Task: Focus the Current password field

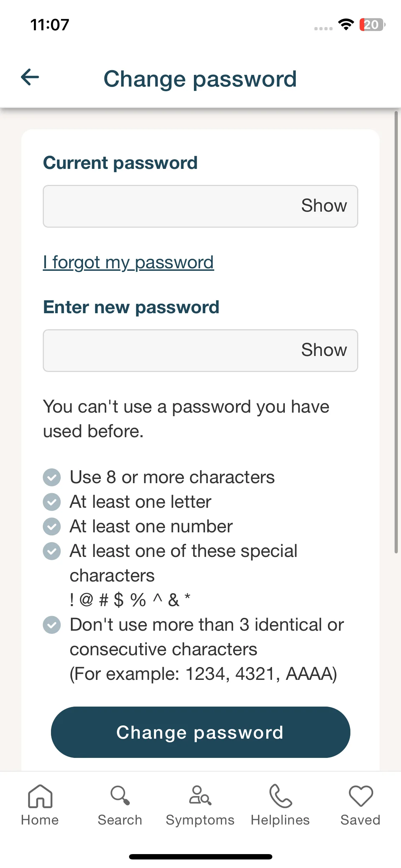Action: pos(200,206)
